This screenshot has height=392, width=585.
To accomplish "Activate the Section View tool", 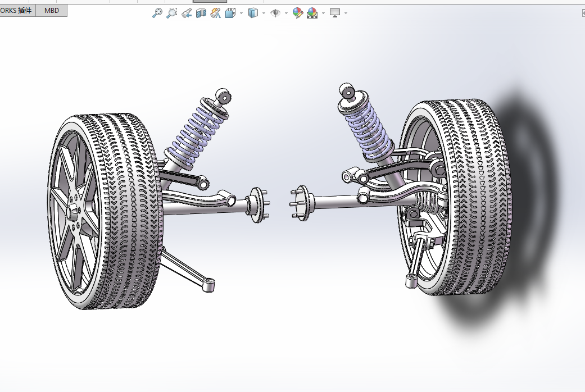I will point(201,13).
